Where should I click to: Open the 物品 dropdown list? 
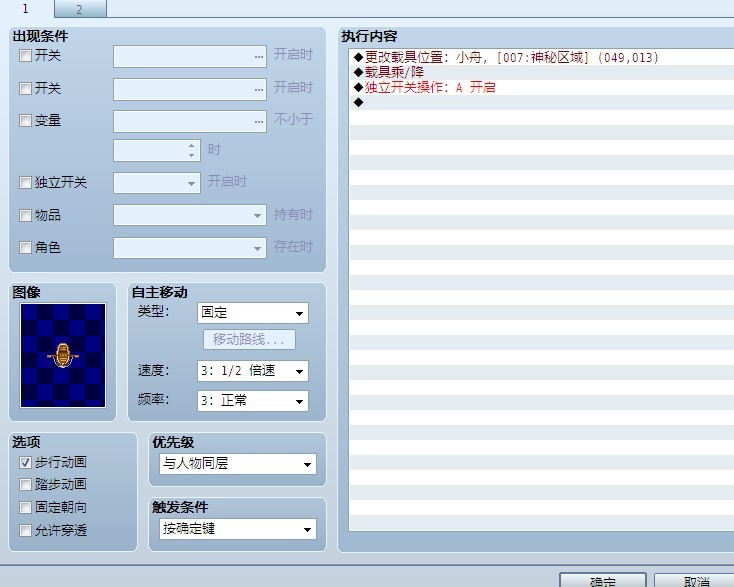click(190, 215)
